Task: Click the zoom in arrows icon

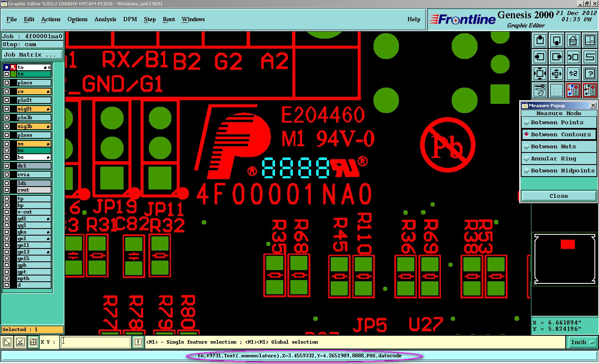Action: 540,74
